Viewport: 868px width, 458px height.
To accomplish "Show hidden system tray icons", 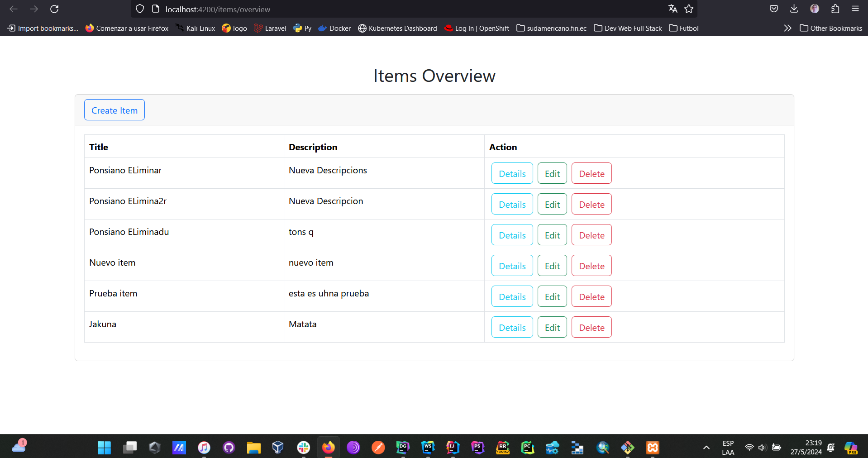I will click(x=706, y=448).
